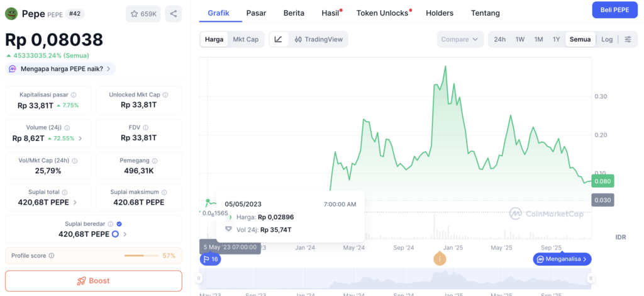Open info icon next to Profile score
This screenshot has height=296, width=644.
(52, 256)
